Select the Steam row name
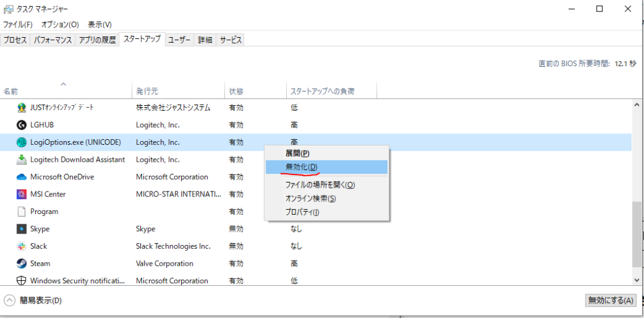This screenshot has width=644, height=318. (x=40, y=263)
